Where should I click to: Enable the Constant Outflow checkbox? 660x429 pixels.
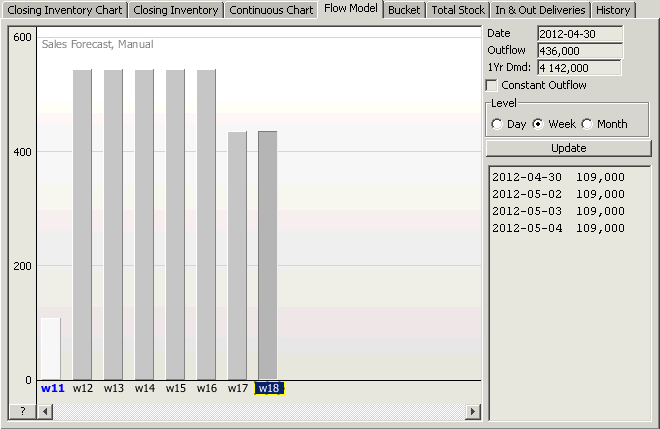492,85
